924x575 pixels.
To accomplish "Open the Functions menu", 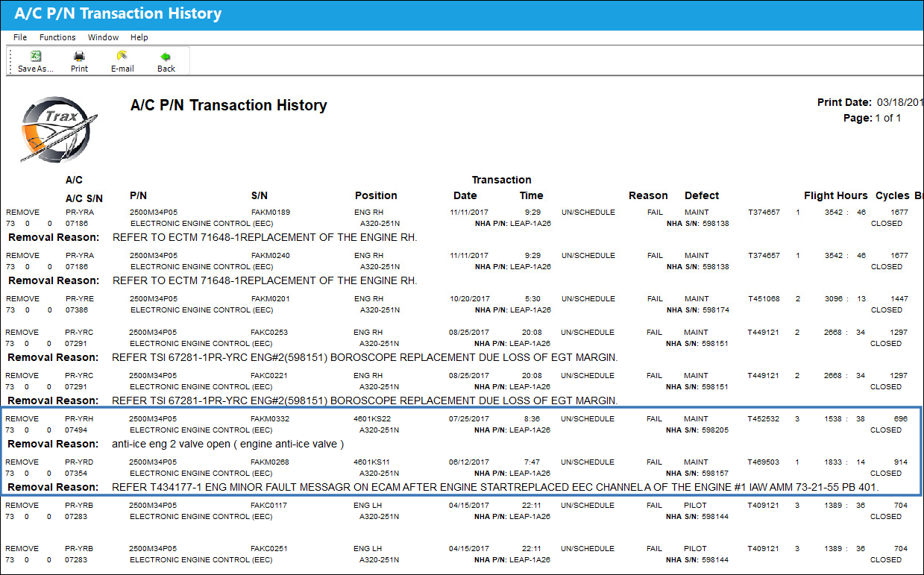I will point(57,37).
